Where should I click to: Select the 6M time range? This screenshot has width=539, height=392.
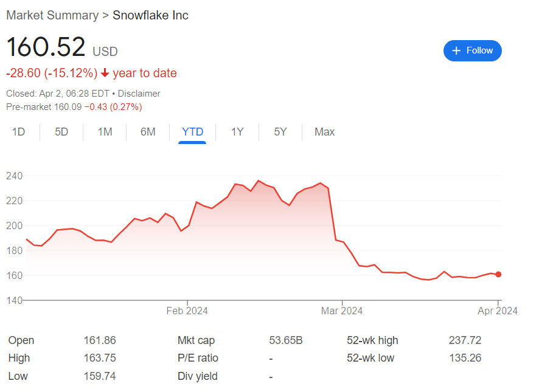tap(148, 132)
